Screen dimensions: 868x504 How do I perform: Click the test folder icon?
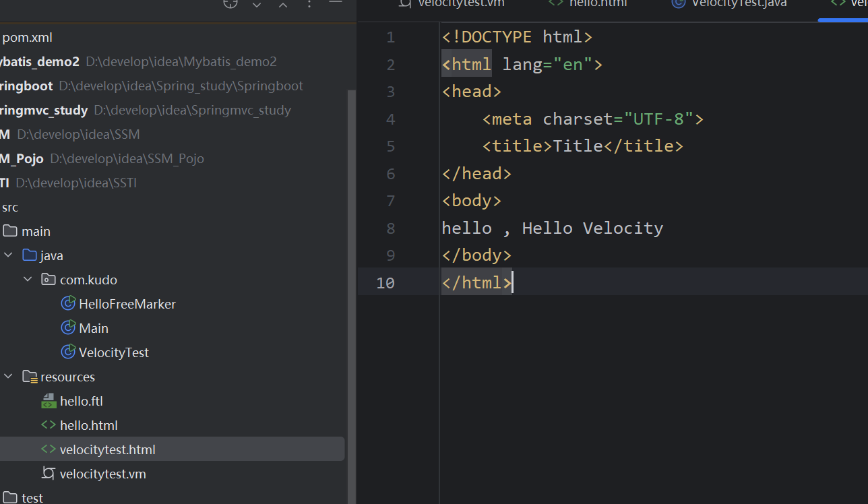pos(10,497)
